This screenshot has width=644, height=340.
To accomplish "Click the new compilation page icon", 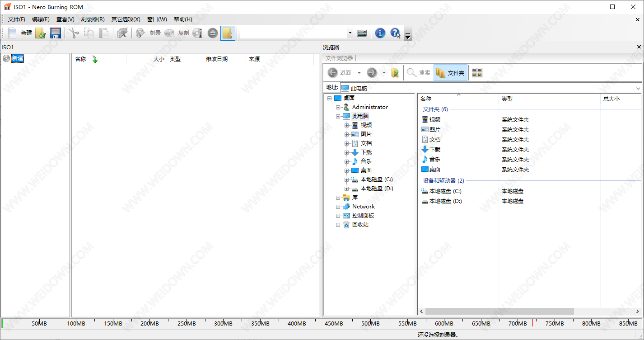I will point(12,33).
